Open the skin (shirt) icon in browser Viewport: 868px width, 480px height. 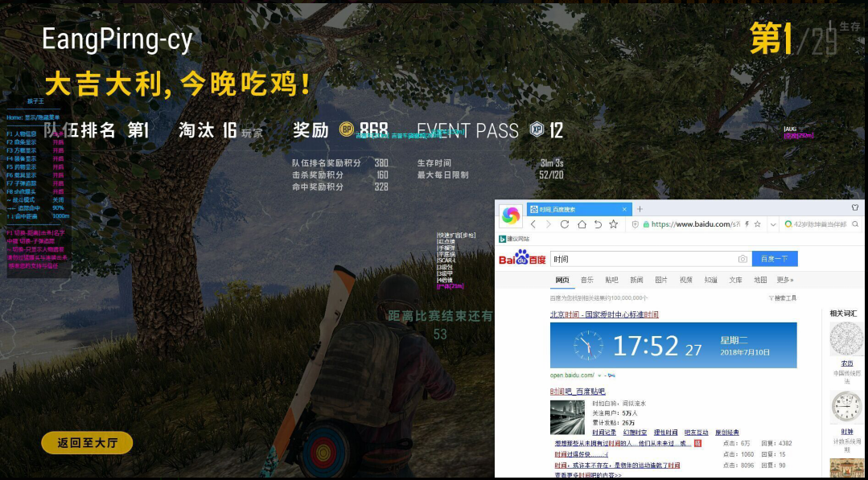pyautogui.click(x=854, y=208)
